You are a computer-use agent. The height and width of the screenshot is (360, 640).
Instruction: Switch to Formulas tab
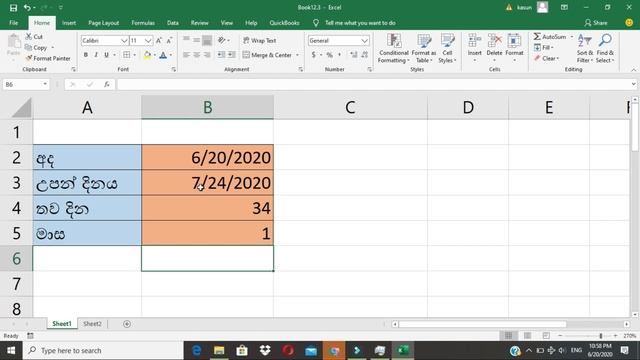pos(143,23)
